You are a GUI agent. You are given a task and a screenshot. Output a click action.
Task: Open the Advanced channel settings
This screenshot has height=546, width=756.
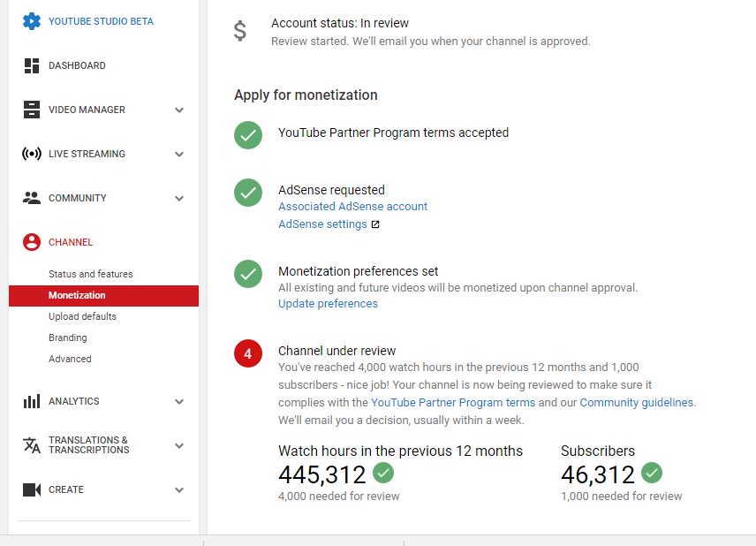pyautogui.click(x=70, y=359)
